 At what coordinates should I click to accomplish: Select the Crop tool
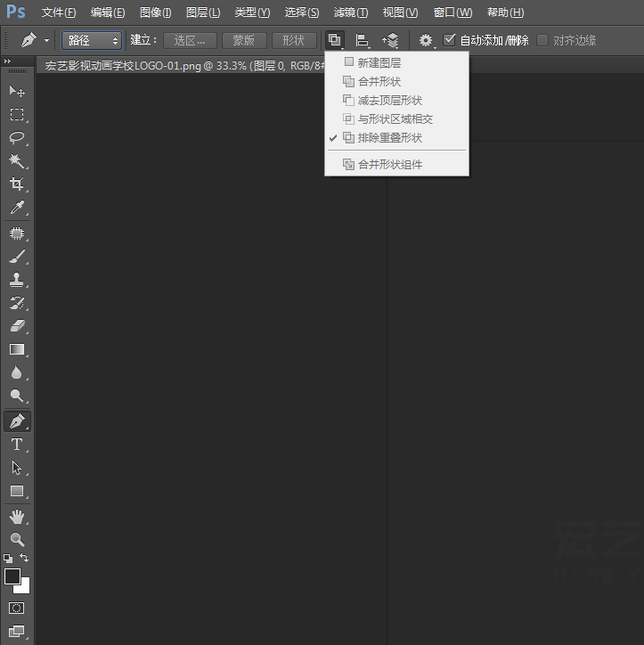coord(17,184)
